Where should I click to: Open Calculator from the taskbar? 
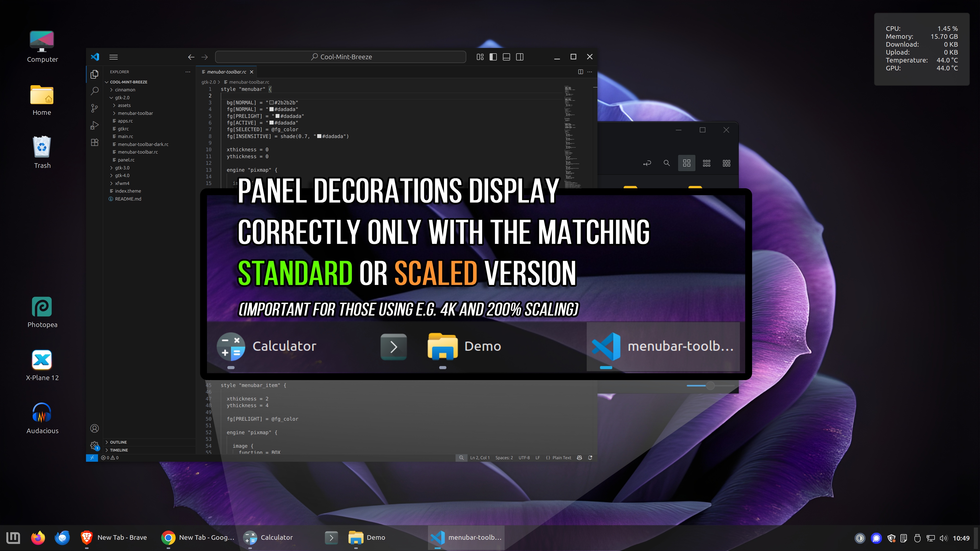click(268, 538)
